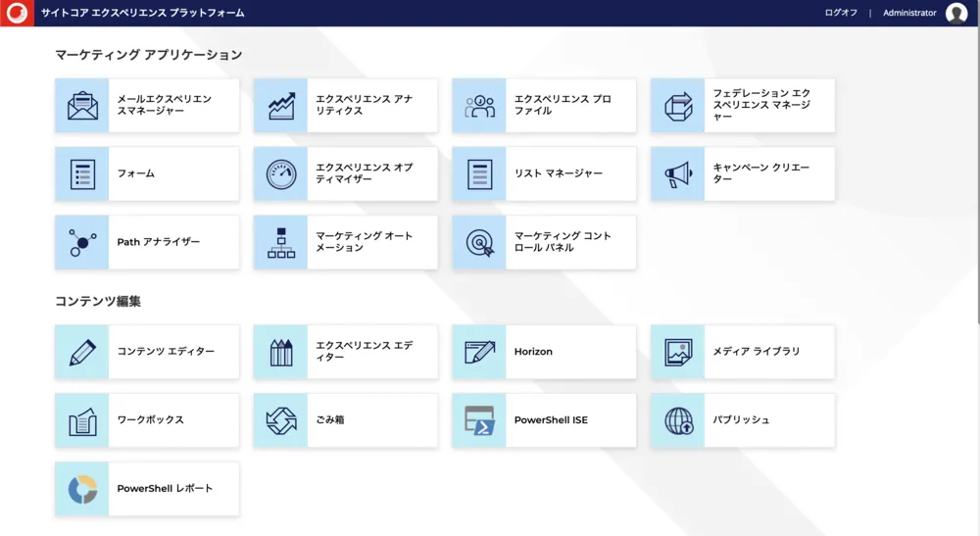The height and width of the screenshot is (536, 980).
Task: Launch フェデレーション エクスペリエンス マネージャー tile label
Action: pyautogui.click(x=761, y=105)
